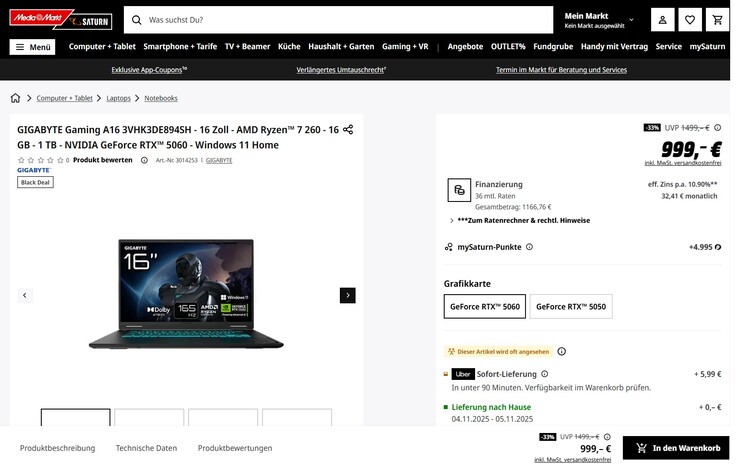Open Gaming + VR menu

coord(405,47)
